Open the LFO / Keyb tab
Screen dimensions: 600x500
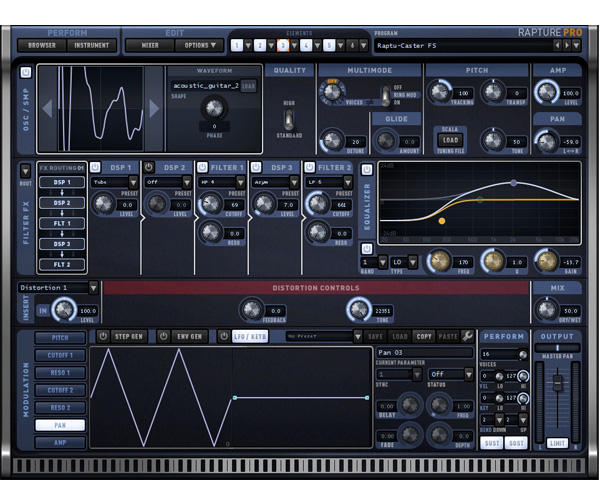[250, 337]
